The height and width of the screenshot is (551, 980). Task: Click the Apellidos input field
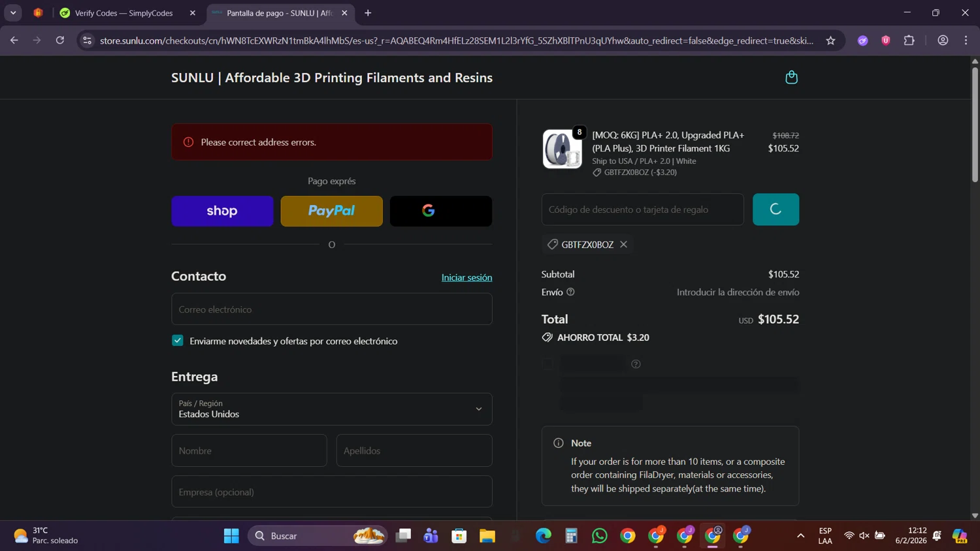[x=414, y=450]
